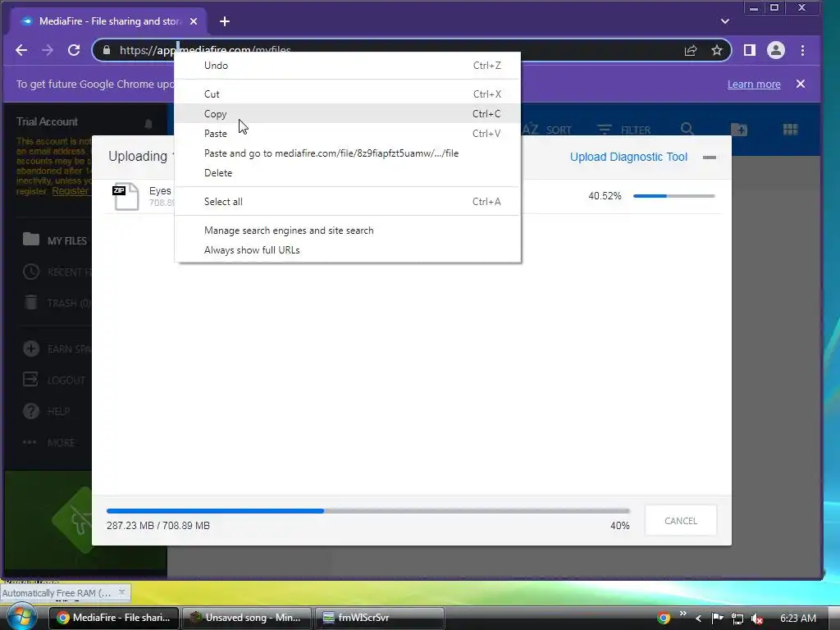Choose Cut in the context menu
Image resolution: width=840 pixels, height=630 pixels.
(348, 94)
